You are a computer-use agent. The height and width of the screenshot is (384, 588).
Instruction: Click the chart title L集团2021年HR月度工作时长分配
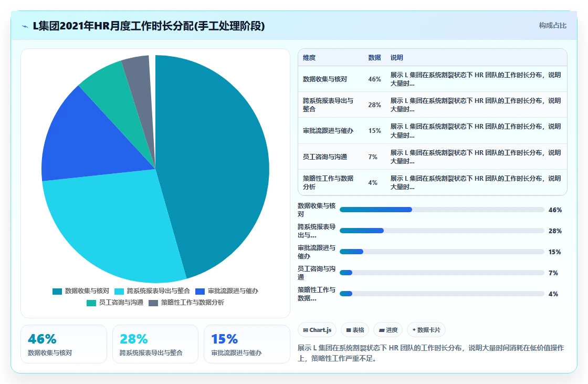pyautogui.click(x=149, y=26)
